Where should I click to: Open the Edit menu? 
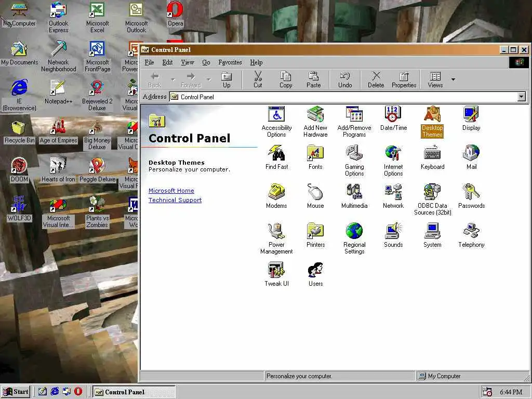pyautogui.click(x=167, y=62)
